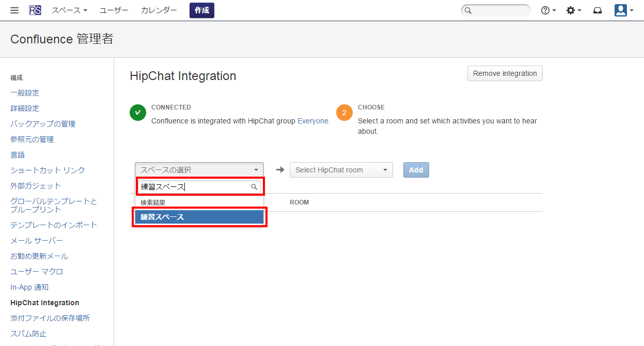The width and height of the screenshot is (644, 346).
Task: Open メール サーバー settings
Action: [x=37, y=241]
